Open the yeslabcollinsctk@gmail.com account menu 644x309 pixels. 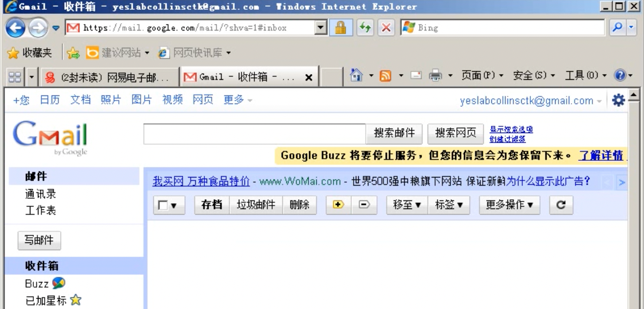531,101
